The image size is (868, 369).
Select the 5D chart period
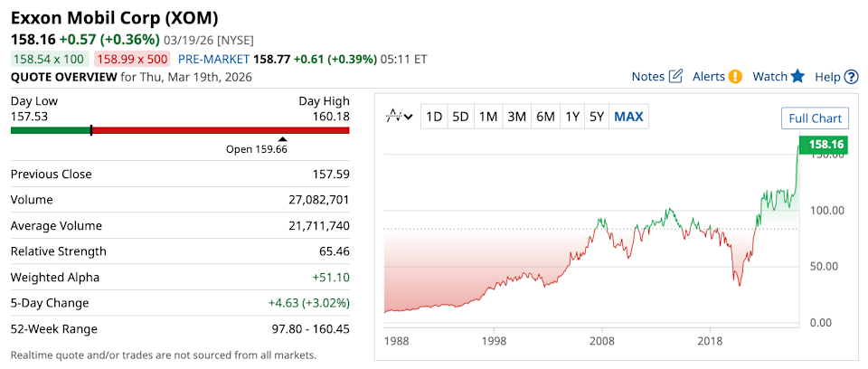[461, 116]
